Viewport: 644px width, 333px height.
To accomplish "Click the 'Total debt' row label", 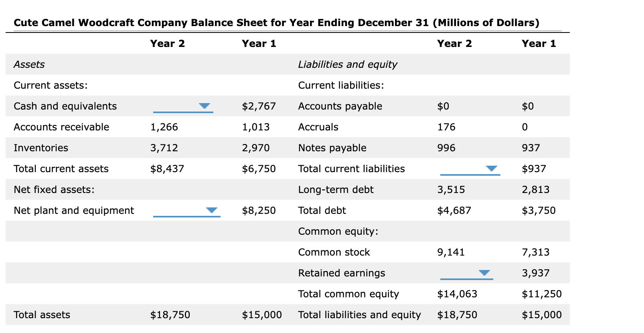I will tap(322, 211).
